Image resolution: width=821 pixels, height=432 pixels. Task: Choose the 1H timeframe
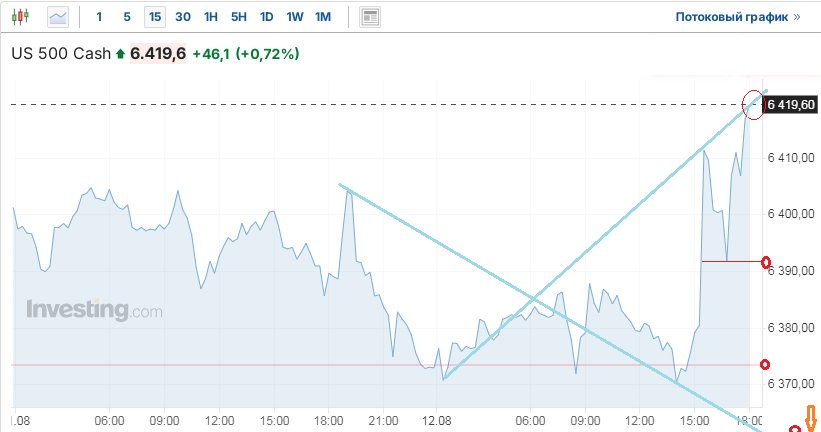(x=210, y=17)
